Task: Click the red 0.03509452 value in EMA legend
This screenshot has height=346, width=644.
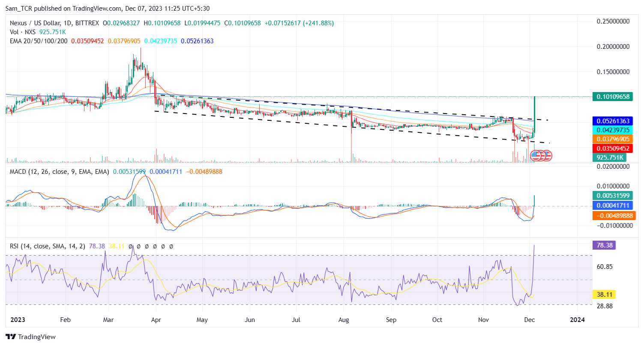Action: coord(87,41)
